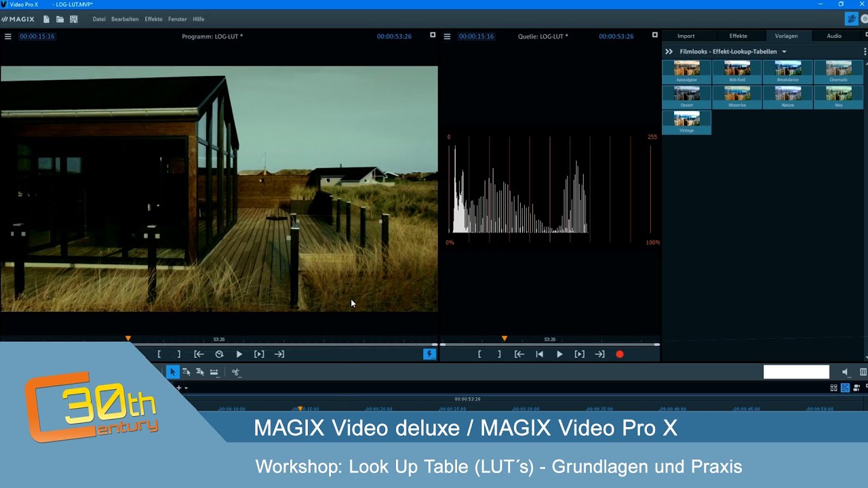The height and width of the screenshot is (488, 868).
Task: Open the source monitor hamburger menu
Action: coord(447,37)
